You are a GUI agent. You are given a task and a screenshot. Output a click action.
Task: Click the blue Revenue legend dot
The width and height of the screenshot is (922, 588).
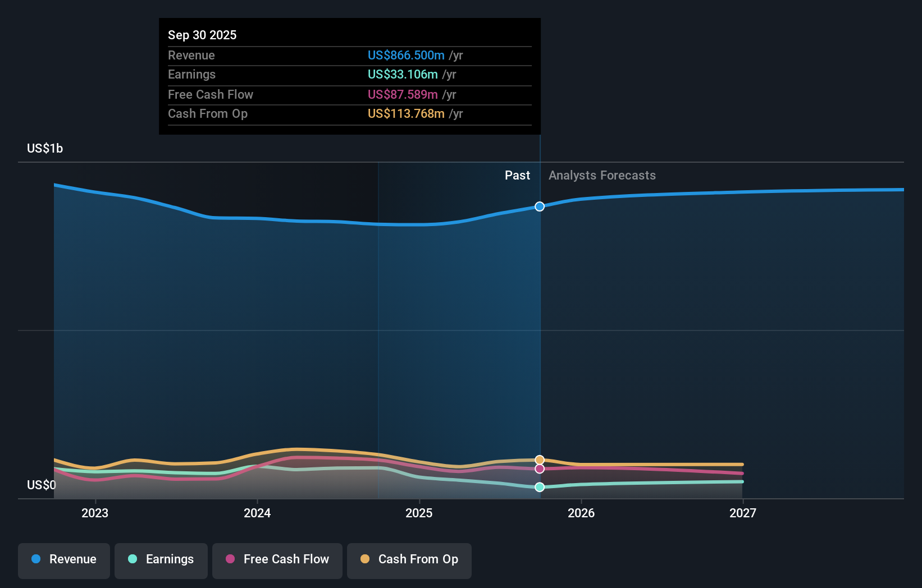point(36,559)
